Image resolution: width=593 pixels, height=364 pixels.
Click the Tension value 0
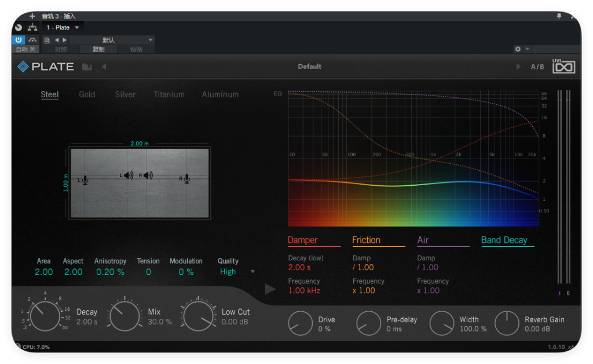(149, 272)
